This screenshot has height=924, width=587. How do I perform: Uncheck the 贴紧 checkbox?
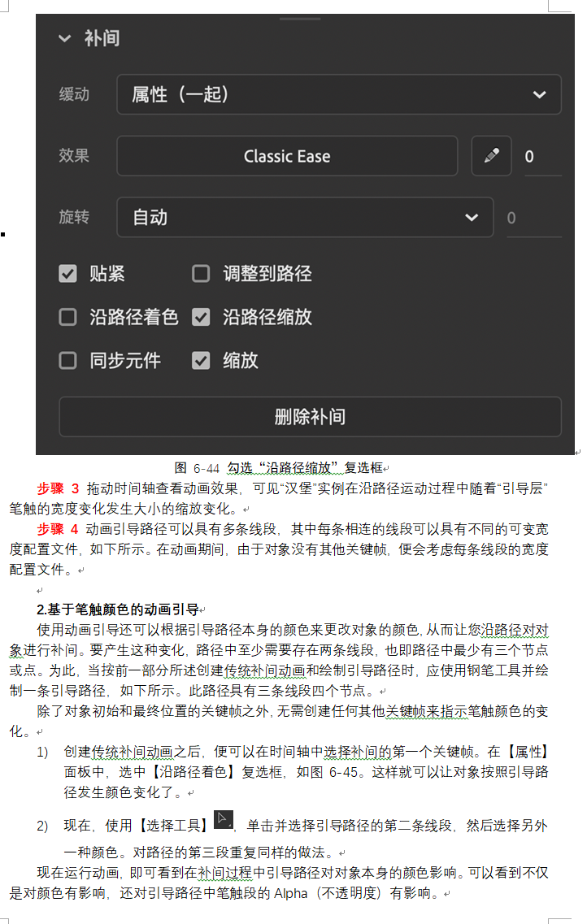(x=67, y=273)
